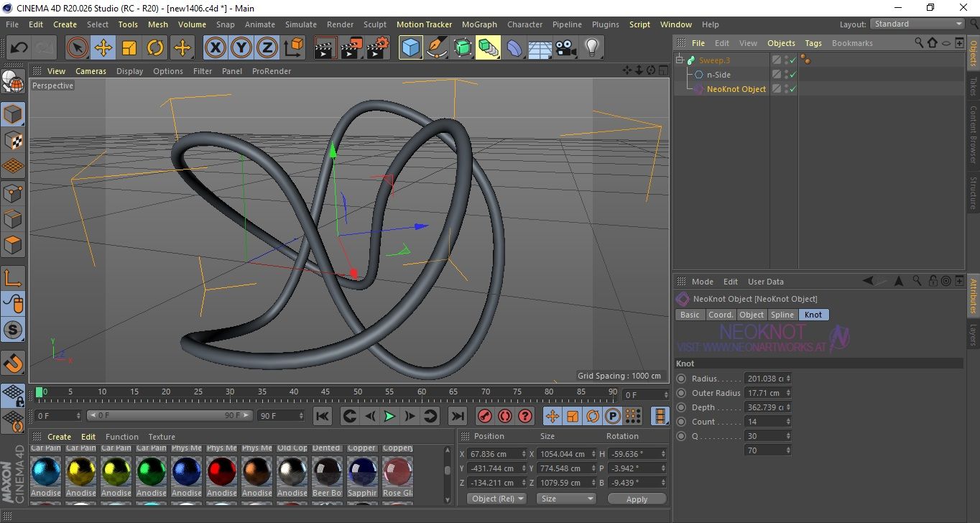980x523 pixels.
Task: Toggle the Radius animation radio dot
Action: tap(681, 379)
